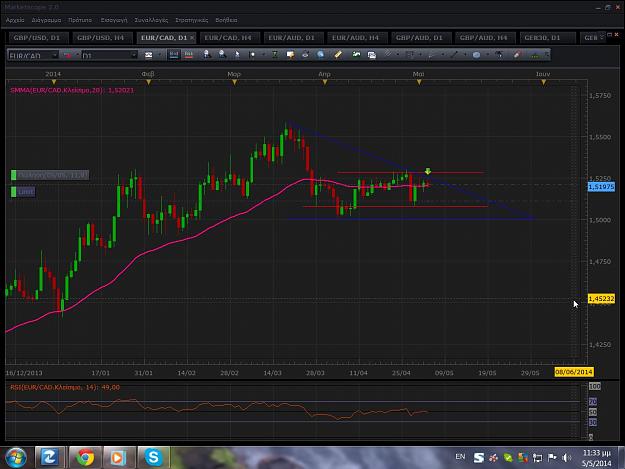Click the chart type icon in toolbar

pyautogui.click(x=148, y=55)
